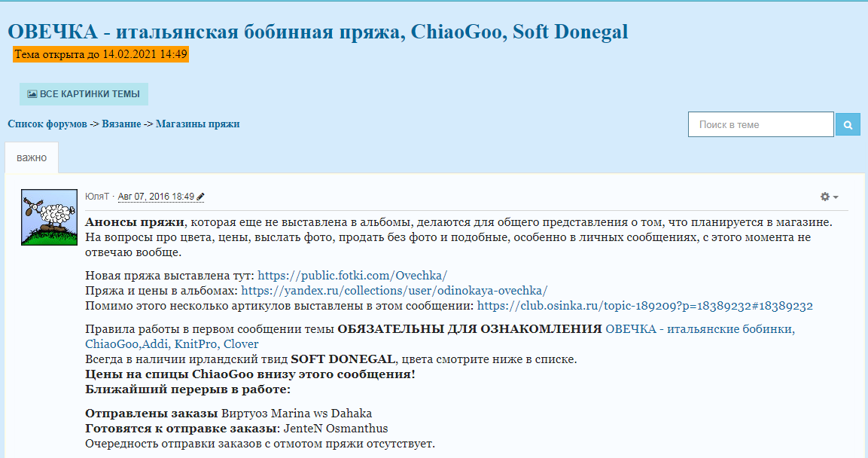868x458 pixels.
Task: Click the sheep avatar of ЮляТ
Action: point(49,217)
